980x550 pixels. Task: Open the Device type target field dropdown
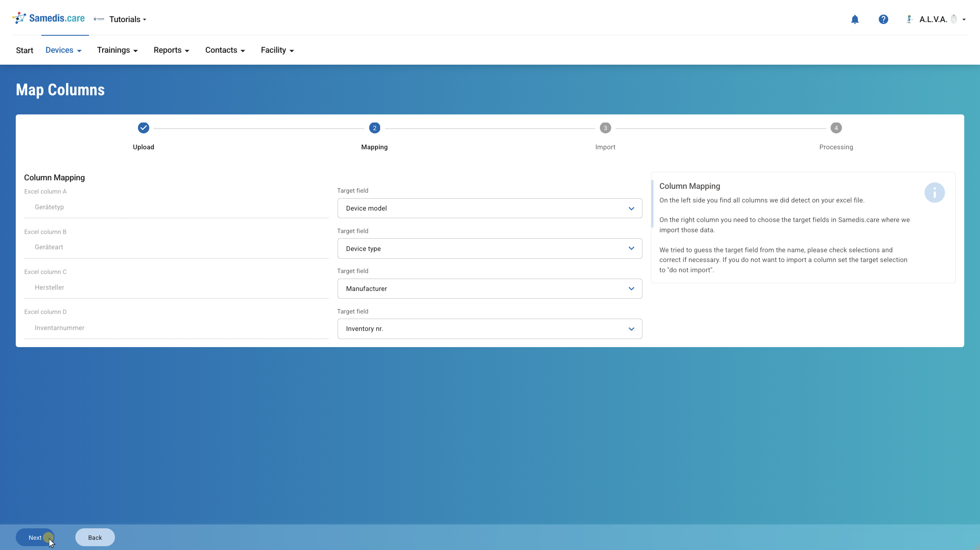point(490,248)
